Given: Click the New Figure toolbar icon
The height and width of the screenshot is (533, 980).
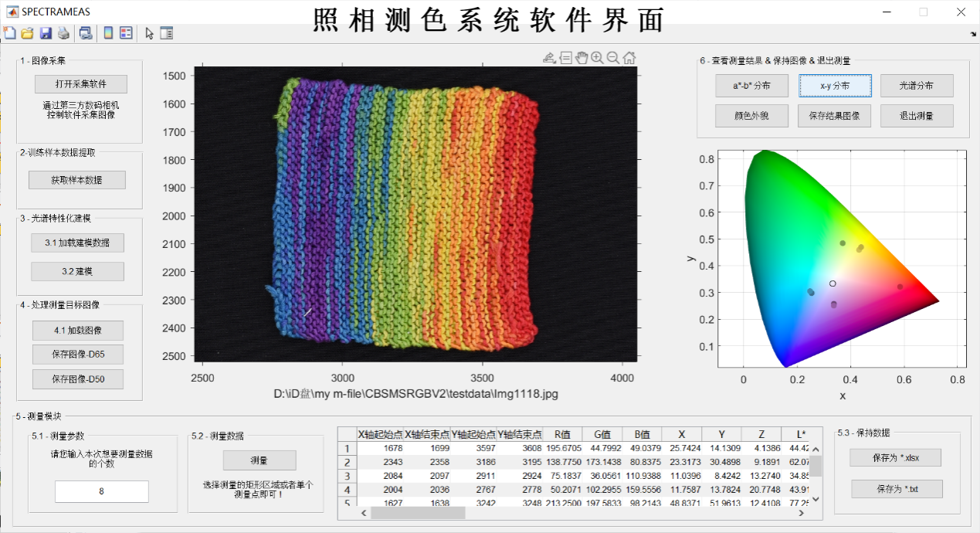Looking at the screenshot, I should click(10, 33).
